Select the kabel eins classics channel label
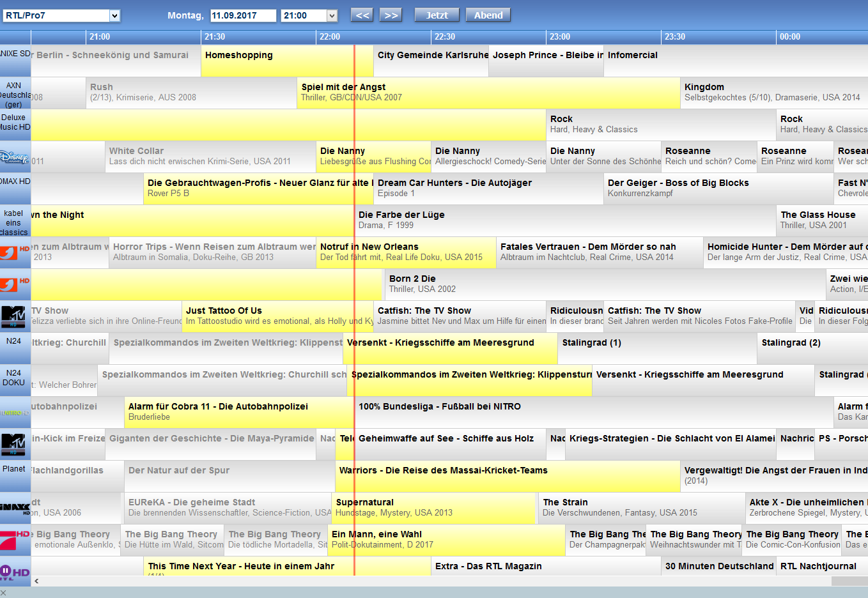The height and width of the screenshot is (598, 868). coord(15,220)
